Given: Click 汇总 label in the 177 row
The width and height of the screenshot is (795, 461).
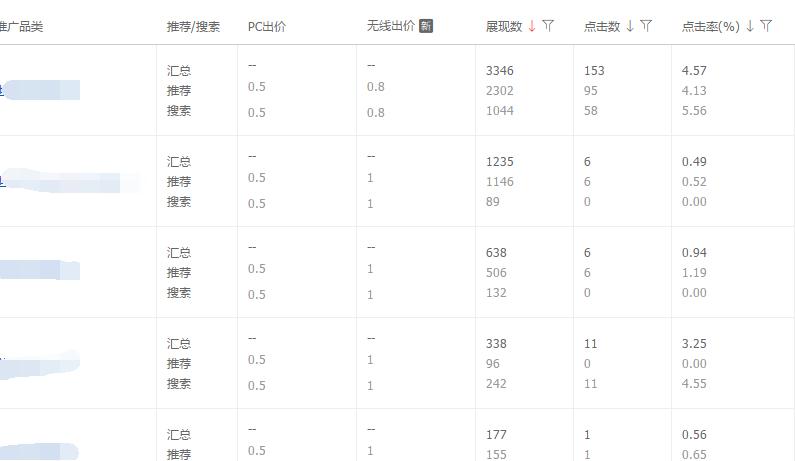Looking at the screenshot, I should click(178, 435).
